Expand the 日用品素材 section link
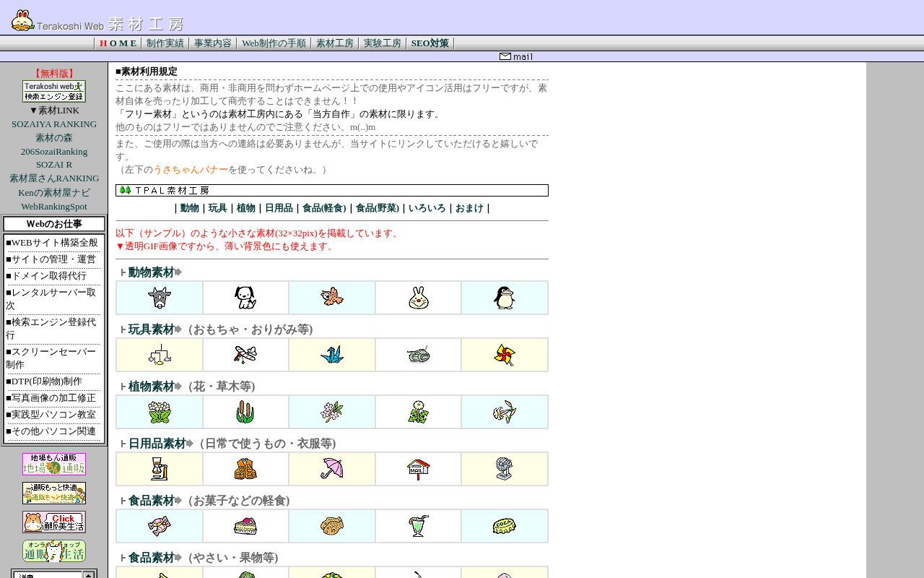 tap(157, 444)
